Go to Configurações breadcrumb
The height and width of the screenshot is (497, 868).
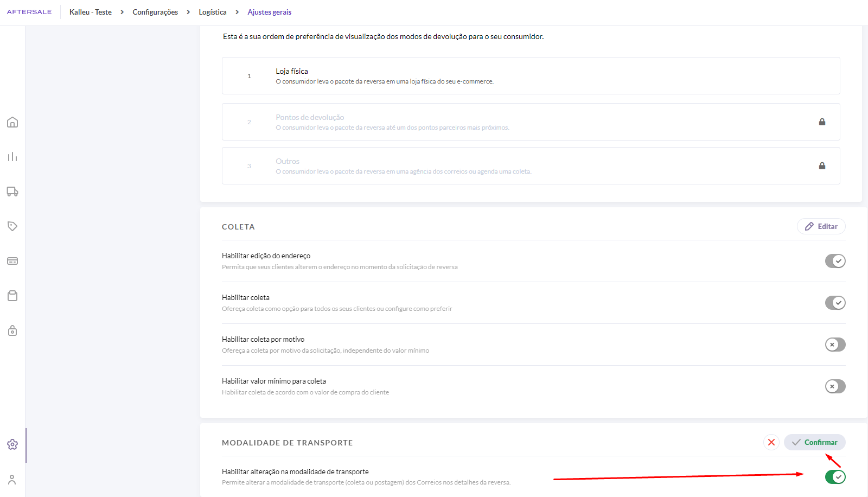155,12
